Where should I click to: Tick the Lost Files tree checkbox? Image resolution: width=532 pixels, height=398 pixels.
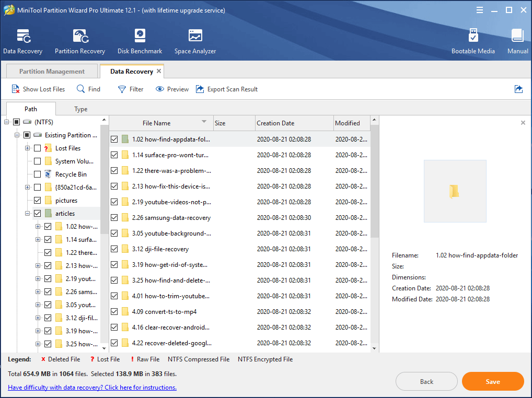point(37,148)
